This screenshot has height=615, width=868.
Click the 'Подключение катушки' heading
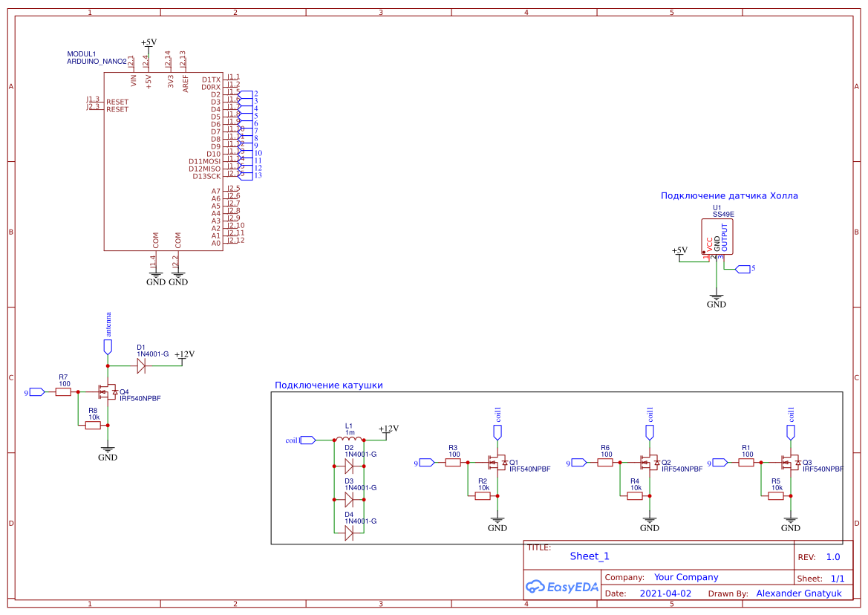[329, 385]
